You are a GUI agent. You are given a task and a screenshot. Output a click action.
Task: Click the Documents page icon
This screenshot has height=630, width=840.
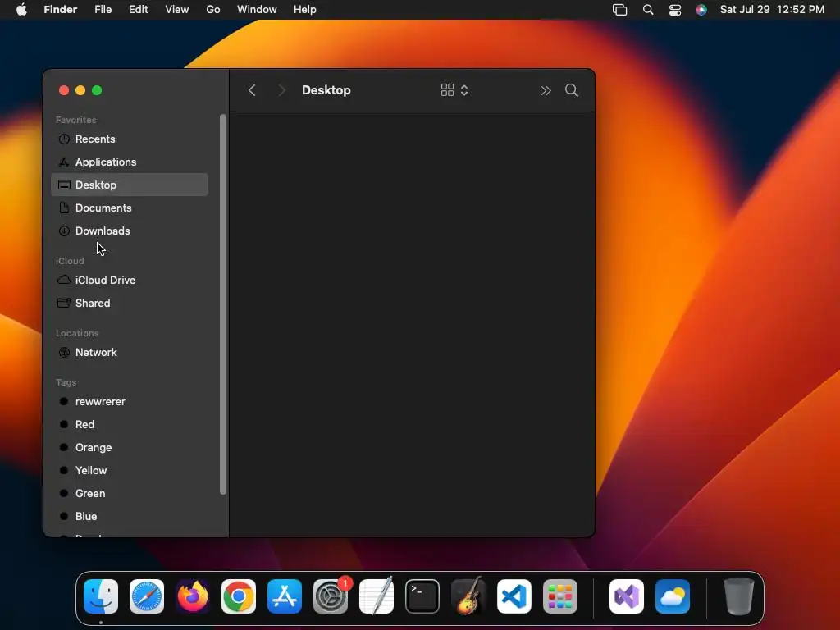click(x=64, y=208)
